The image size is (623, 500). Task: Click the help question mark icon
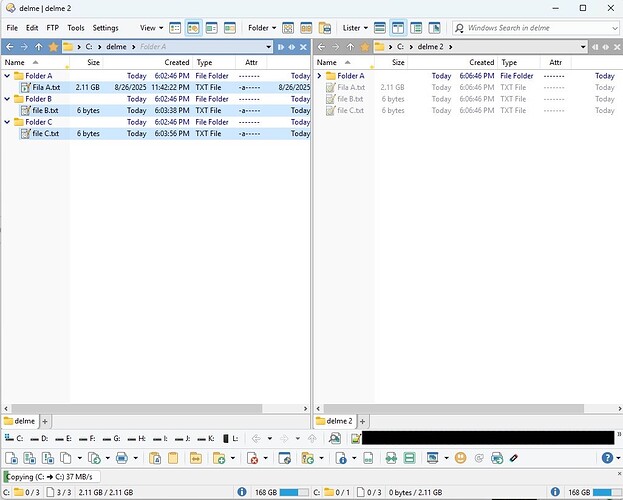[607, 458]
